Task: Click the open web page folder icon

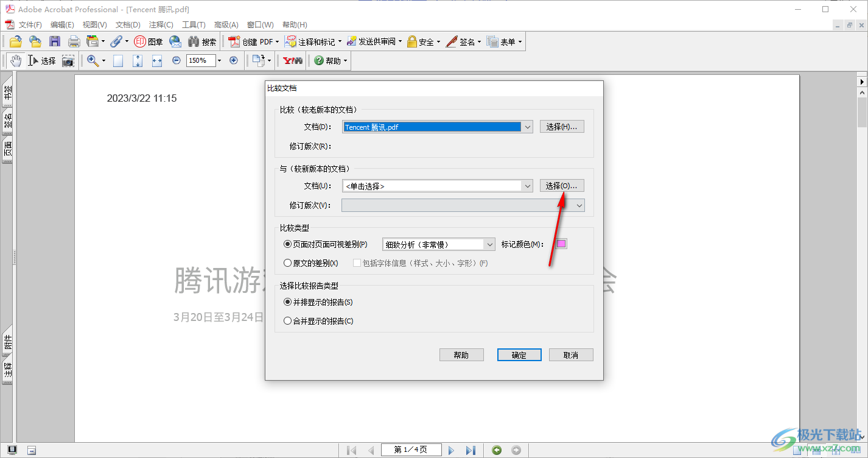Action: 35,41
